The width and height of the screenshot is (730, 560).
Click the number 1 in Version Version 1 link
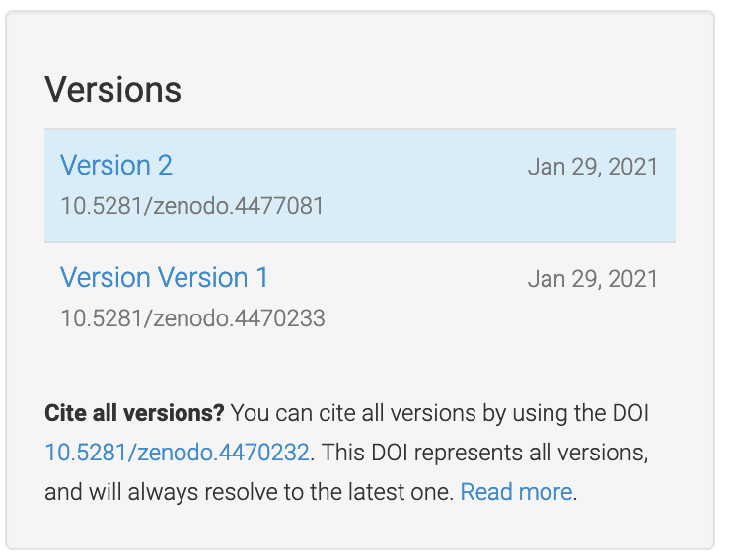pos(262,278)
